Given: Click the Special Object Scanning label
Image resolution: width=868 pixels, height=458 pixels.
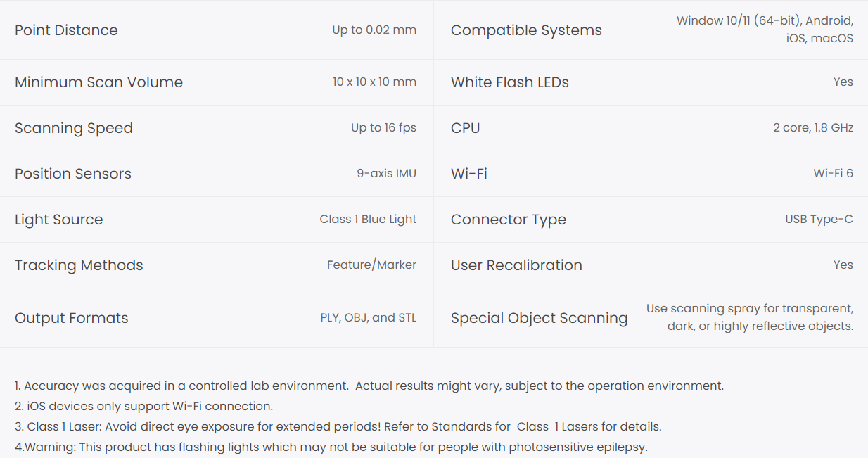Looking at the screenshot, I should point(539,318).
